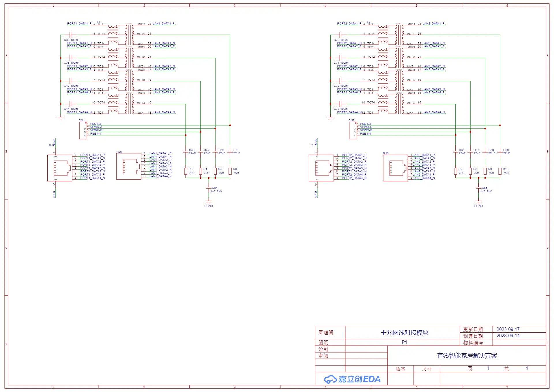
Task: Select capacitor C51 22nF symbol
Action: click(230, 152)
